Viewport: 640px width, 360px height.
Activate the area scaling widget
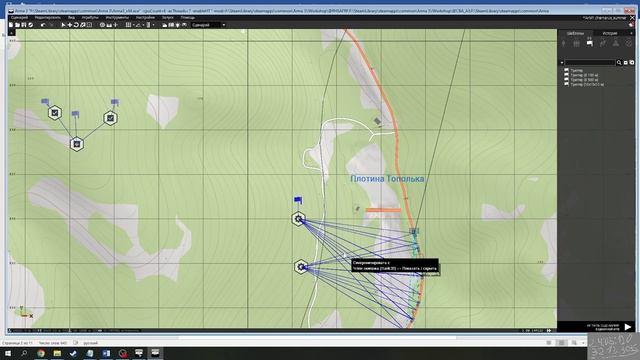pos(89,25)
